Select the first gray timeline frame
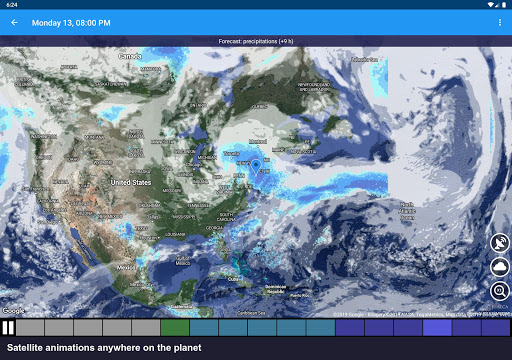The width and height of the screenshot is (512, 360). 30,327
